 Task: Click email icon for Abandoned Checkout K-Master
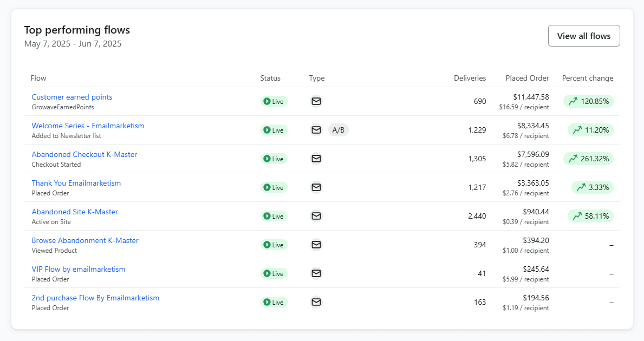316,159
